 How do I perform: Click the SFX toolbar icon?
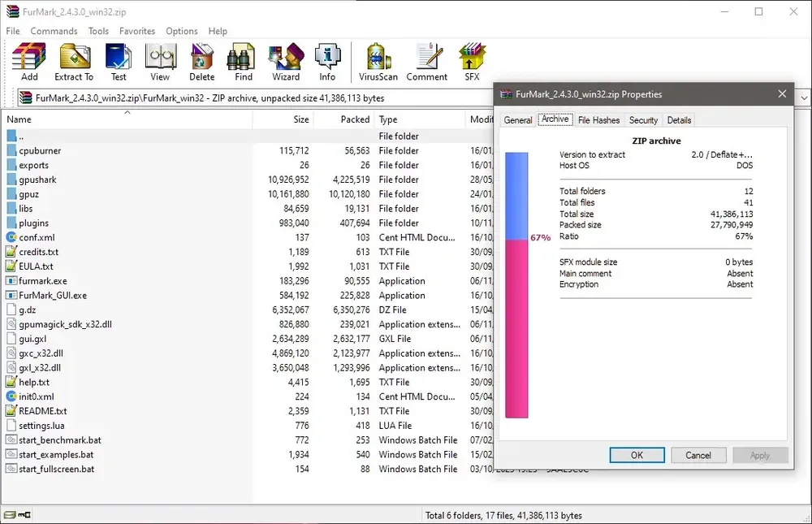[x=472, y=63]
